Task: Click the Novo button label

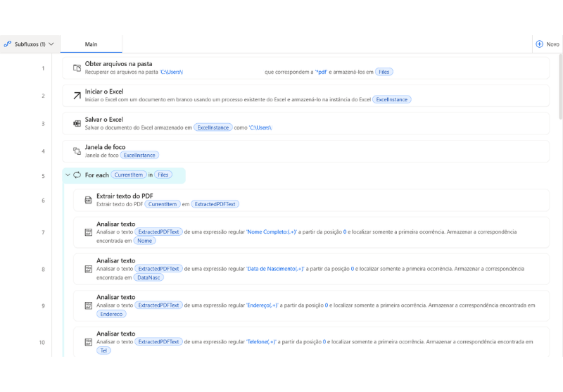Action: pyautogui.click(x=552, y=44)
